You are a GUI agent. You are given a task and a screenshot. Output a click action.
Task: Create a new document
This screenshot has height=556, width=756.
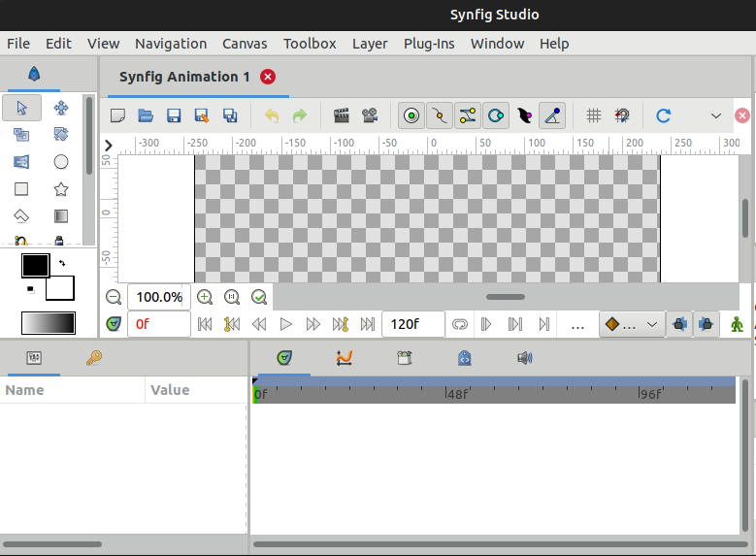(117, 115)
